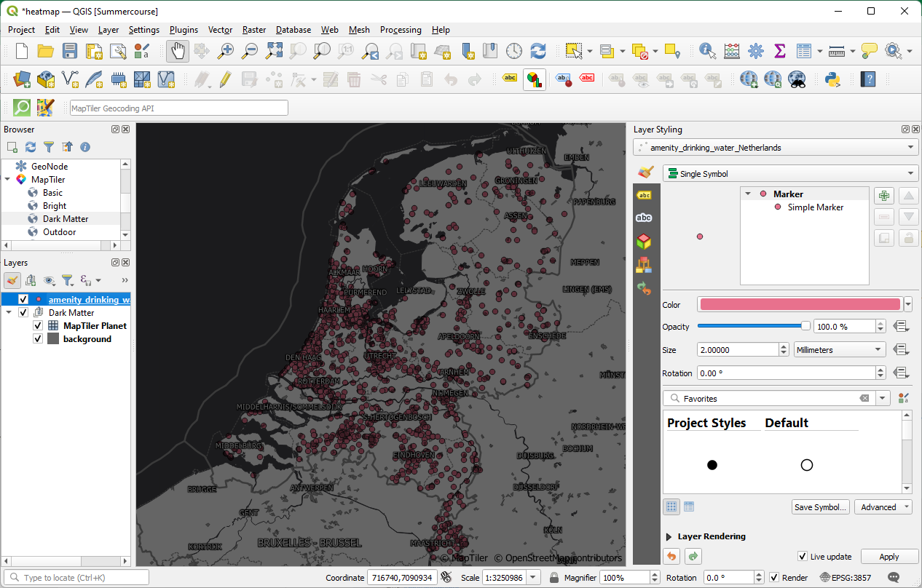Open the layer selector dropdown in Layer Styling
Viewport: 922px width, 588px height.
911,146
